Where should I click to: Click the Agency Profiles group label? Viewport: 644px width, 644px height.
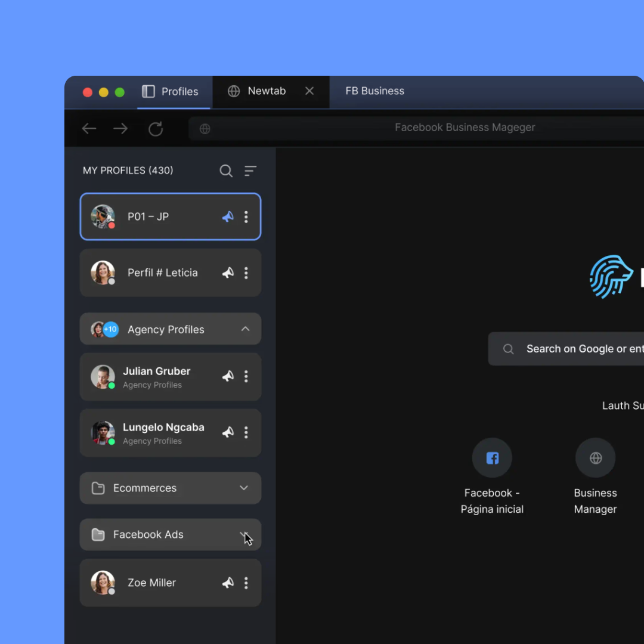[166, 329]
